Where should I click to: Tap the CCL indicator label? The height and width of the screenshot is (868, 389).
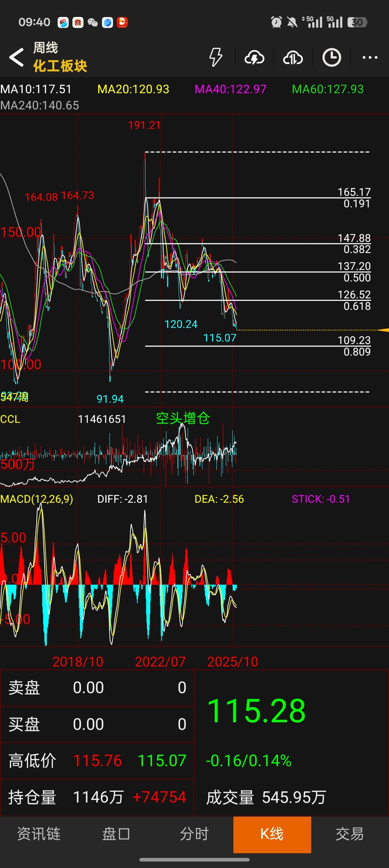click(x=10, y=419)
